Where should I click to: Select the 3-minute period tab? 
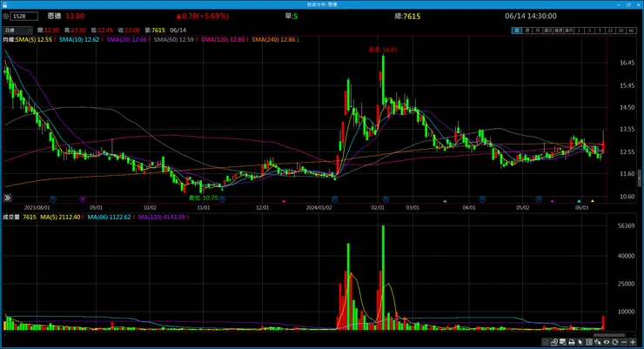590,30
